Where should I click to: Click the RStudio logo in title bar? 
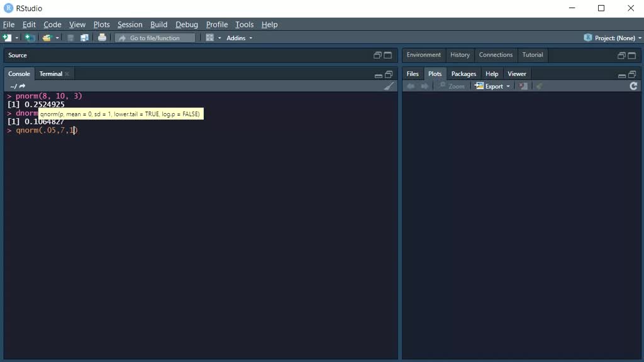(x=8, y=8)
